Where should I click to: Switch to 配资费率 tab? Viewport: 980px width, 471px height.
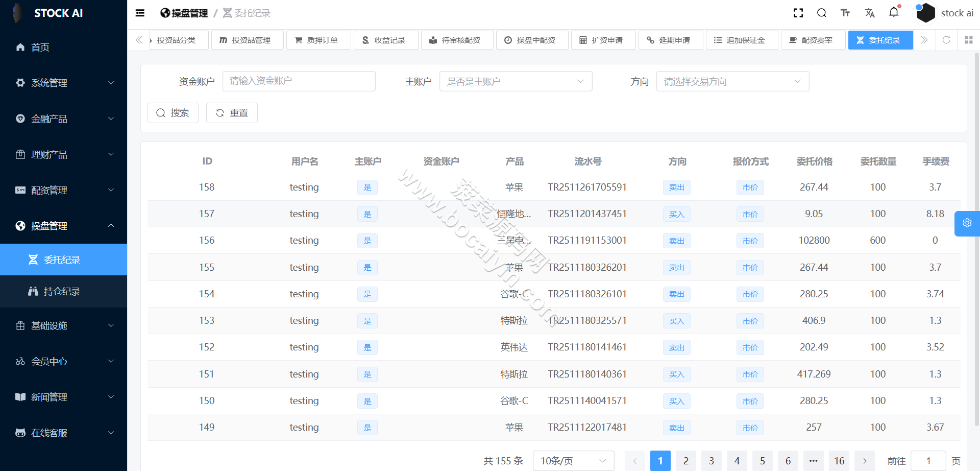coord(814,40)
